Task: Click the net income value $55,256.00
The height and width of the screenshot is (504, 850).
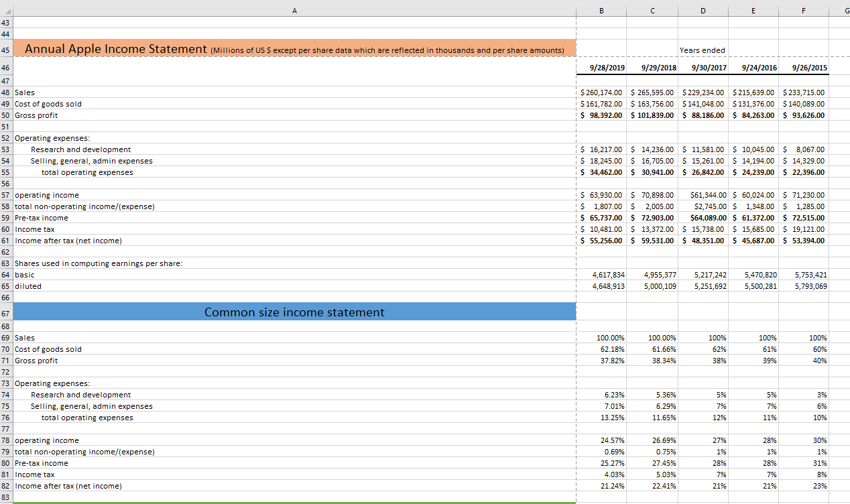Action: click(x=601, y=241)
